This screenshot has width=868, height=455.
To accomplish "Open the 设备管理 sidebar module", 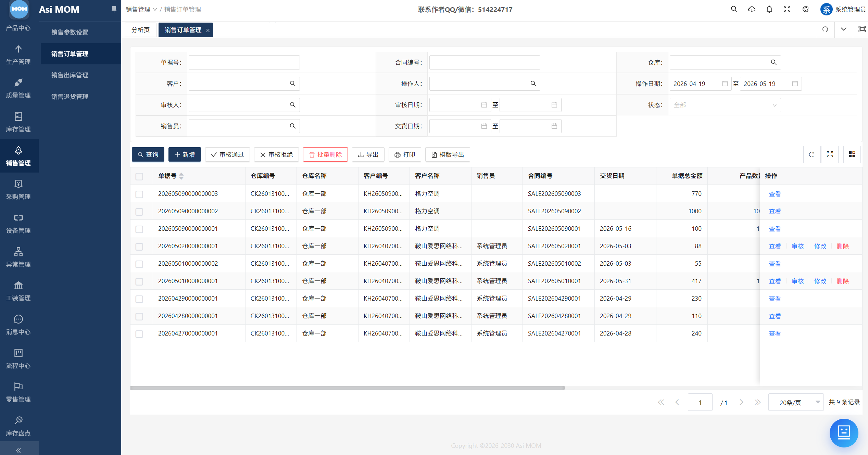I will pos(18,224).
